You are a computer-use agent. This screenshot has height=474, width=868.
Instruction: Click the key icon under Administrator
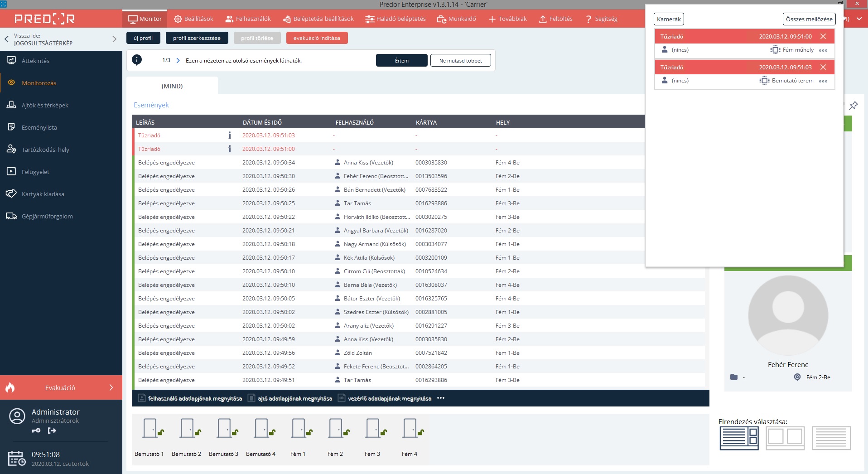click(36, 430)
